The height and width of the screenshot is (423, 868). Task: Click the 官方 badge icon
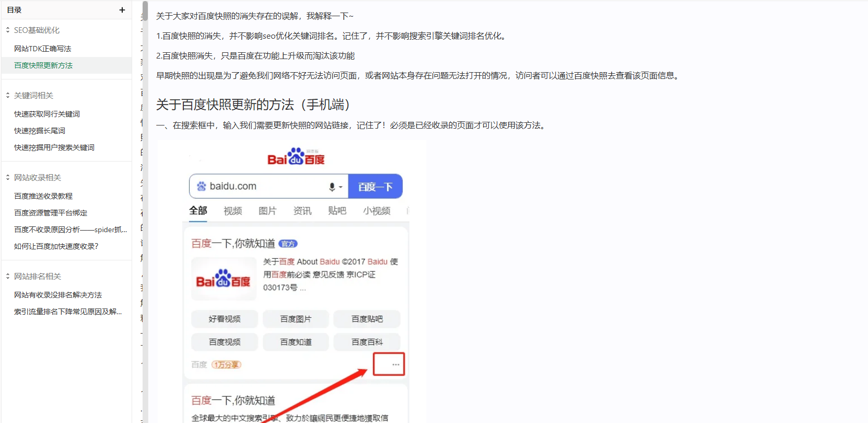[288, 244]
